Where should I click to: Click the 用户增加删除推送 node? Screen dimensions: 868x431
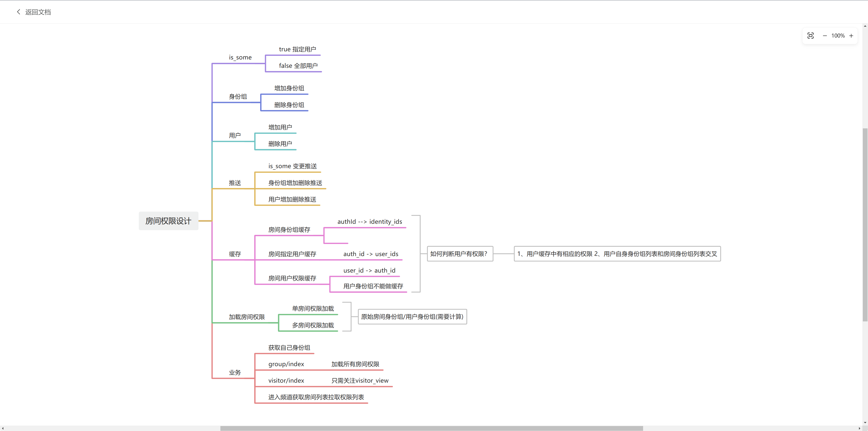coord(292,200)
